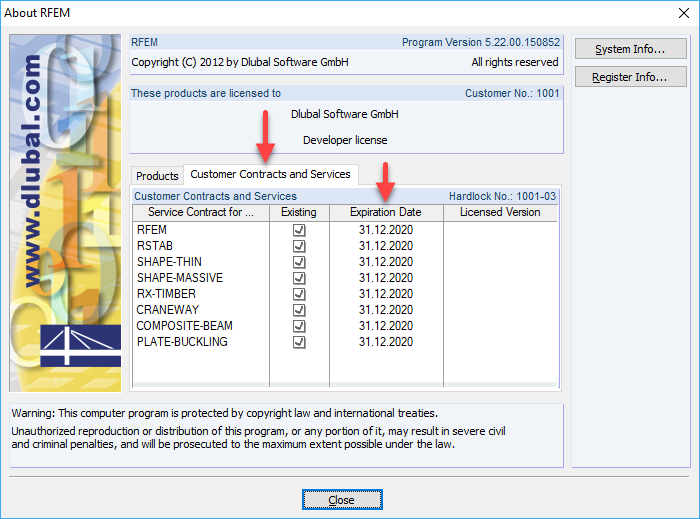Image resolution: width=700 pixels, height=519 pixels.
Task: Toggle the PLATE-BUCKLING existing checkbox
Action: 299,342
